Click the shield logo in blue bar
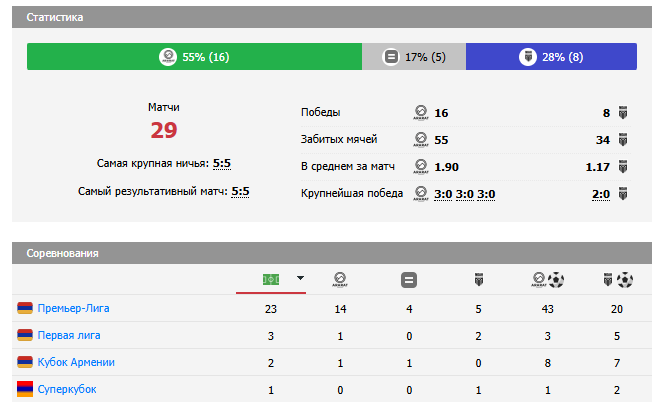 coord(526,57)
